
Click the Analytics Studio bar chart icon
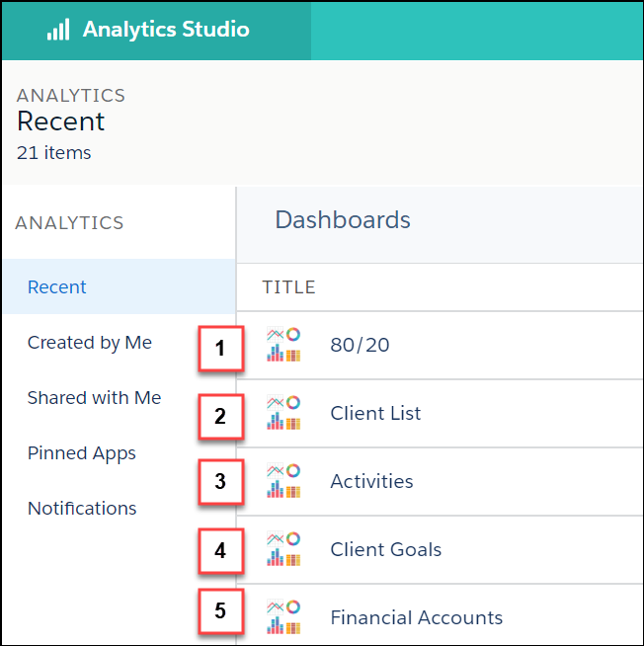click(x=58, y=30)
